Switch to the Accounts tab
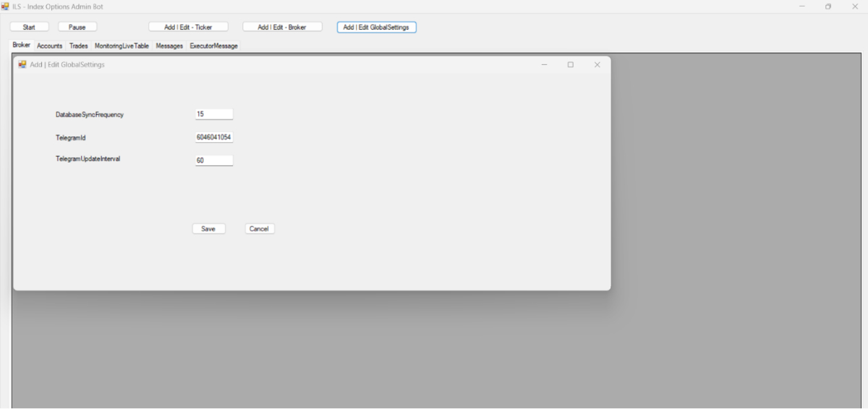 tap(50, 46)
